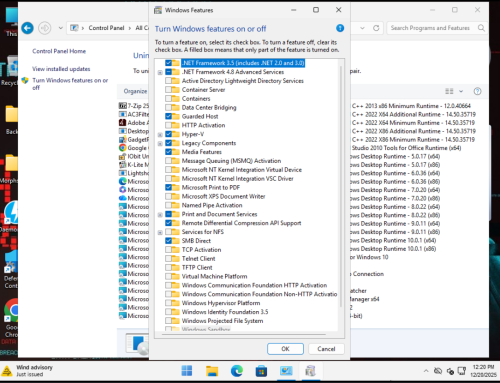The width and height of the screenshot is (500, 383).
Task: Open the Organize menu
Action: point(135,91)
